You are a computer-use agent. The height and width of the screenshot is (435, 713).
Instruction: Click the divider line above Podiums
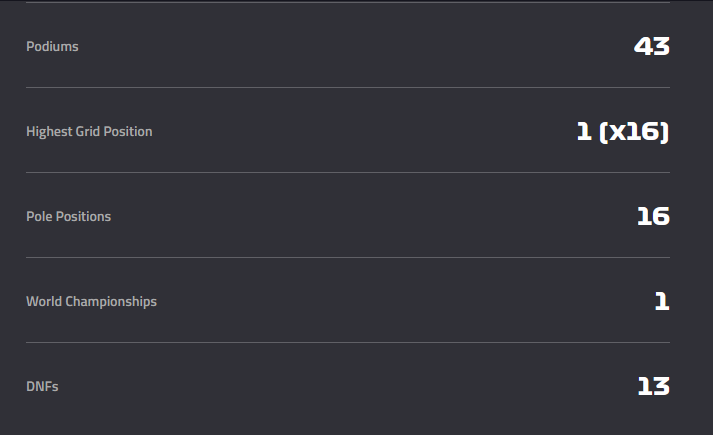[347, 2]
